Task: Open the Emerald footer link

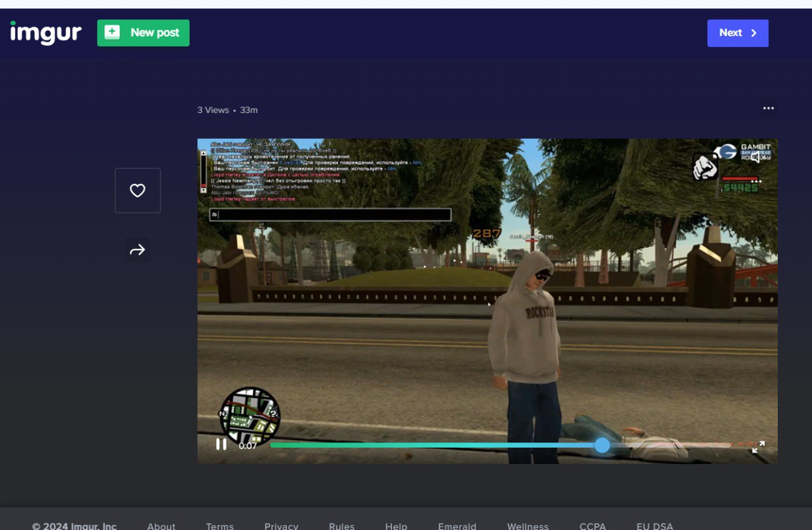Action: pos(457,526)
